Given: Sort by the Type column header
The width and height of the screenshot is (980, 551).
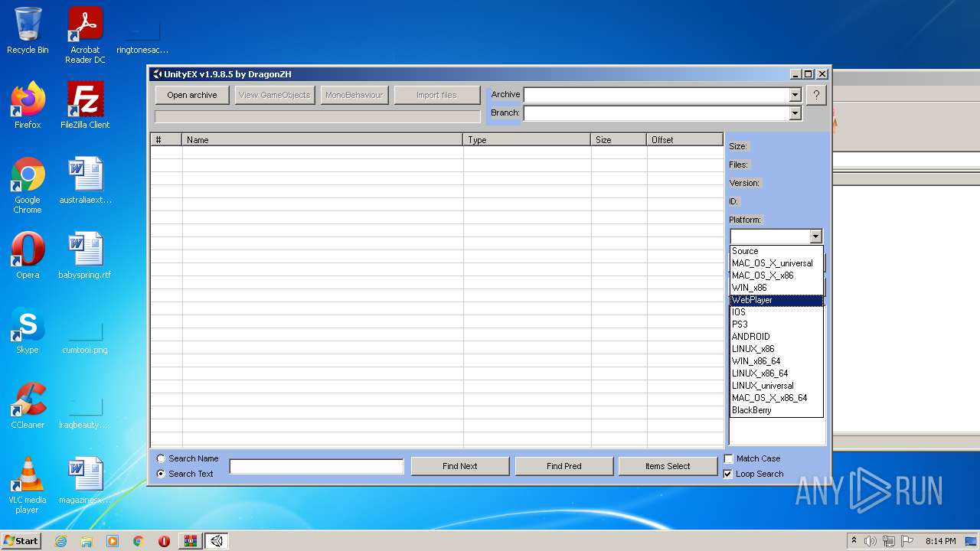Looking at the screenshot, I should coord(527,140).
